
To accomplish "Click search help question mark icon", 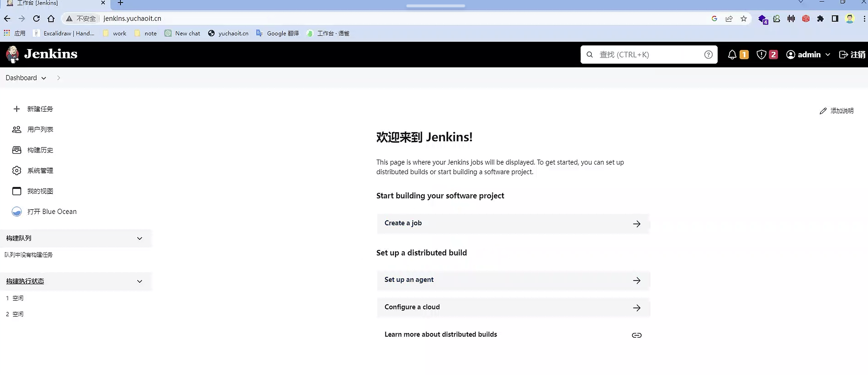I will pyautogui.click(x=708, y=55).
